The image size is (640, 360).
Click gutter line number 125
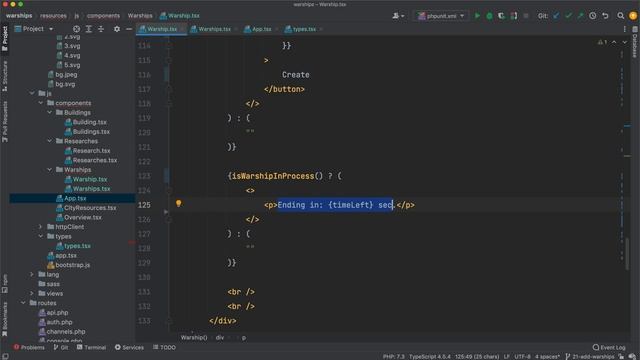point(144,205)
